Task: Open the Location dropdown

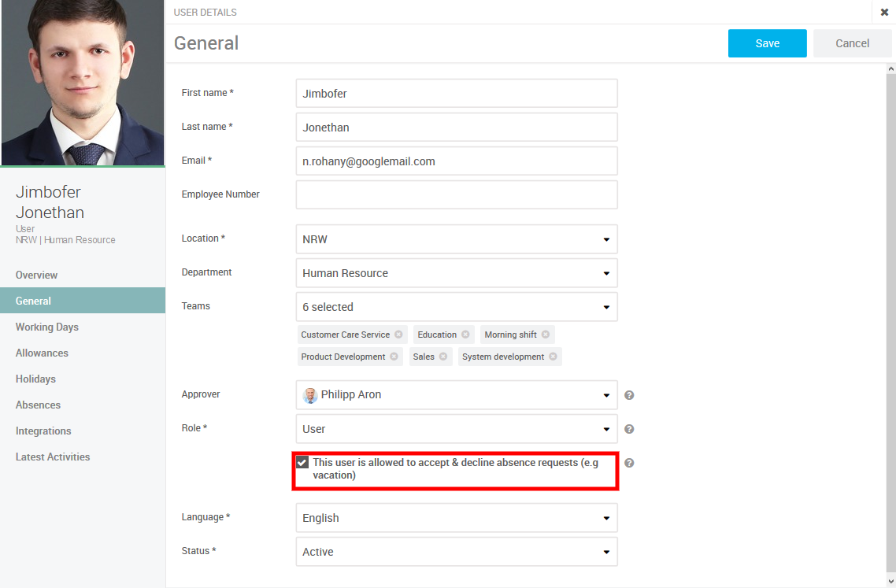Action: tap(457, 239)
